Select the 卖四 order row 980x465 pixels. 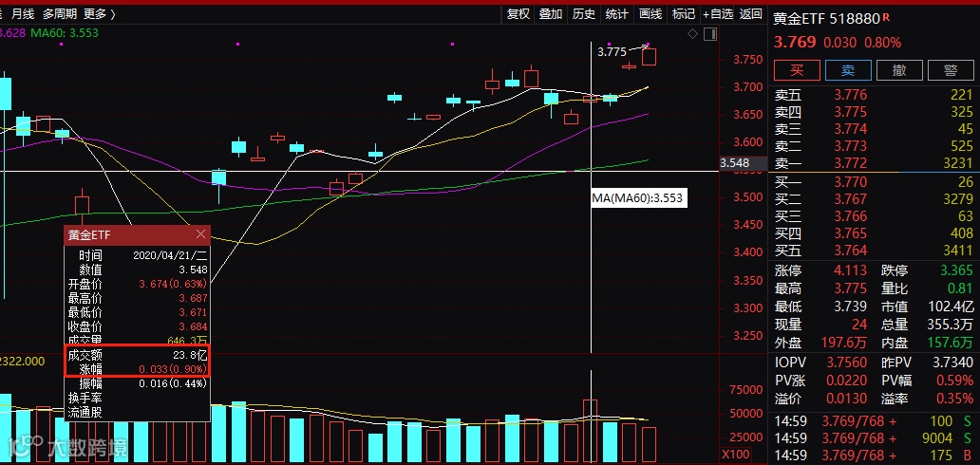(x=874, y=112)
